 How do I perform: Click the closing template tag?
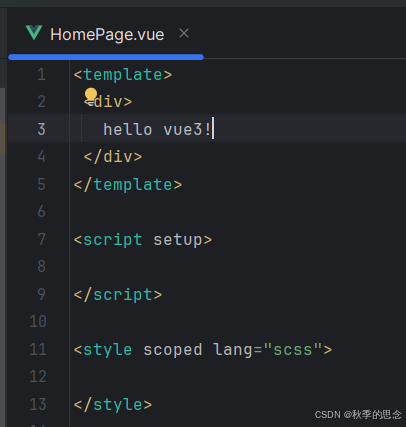(128, 185)
